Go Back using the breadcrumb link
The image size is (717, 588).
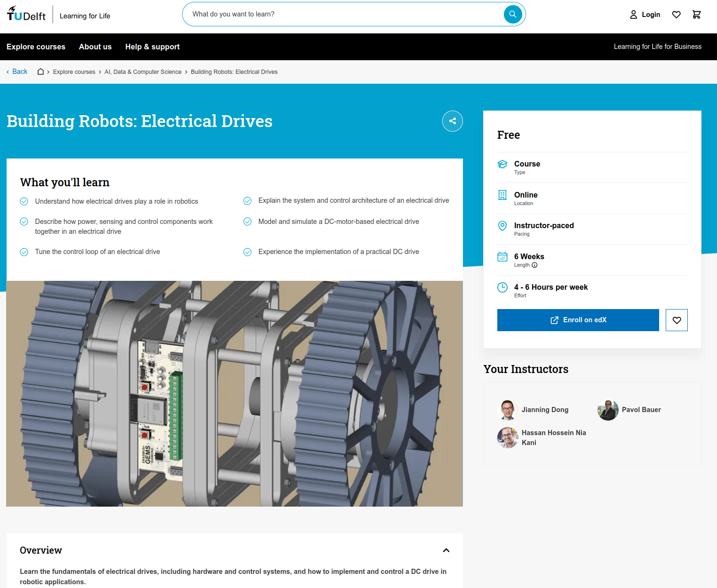point(17,72)
